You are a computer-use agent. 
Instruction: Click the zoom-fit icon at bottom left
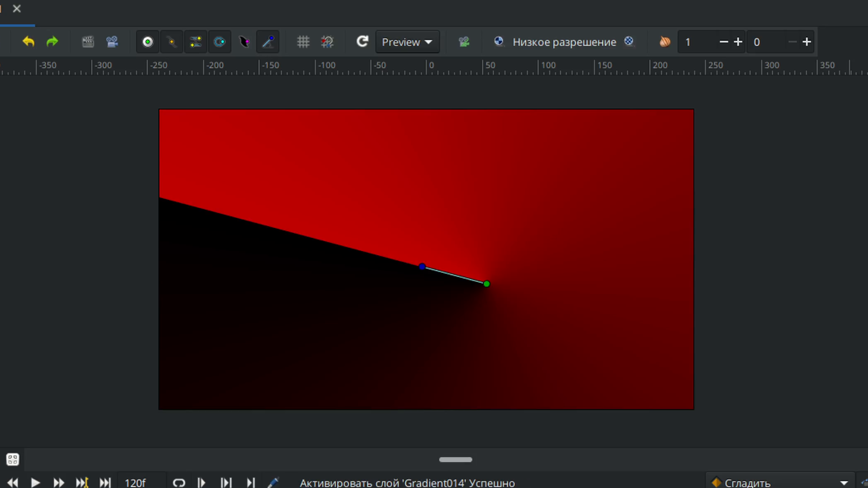(13, 459)
